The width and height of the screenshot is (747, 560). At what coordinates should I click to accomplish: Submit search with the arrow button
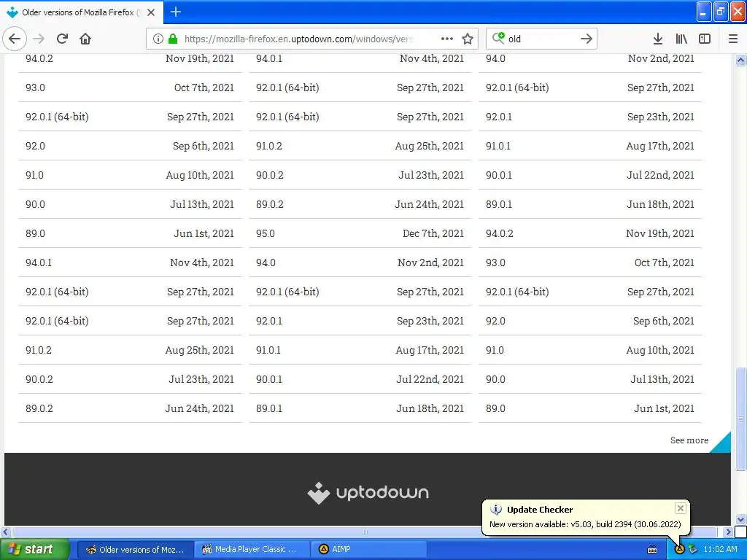pyautogui.click(x=587, y=39)
